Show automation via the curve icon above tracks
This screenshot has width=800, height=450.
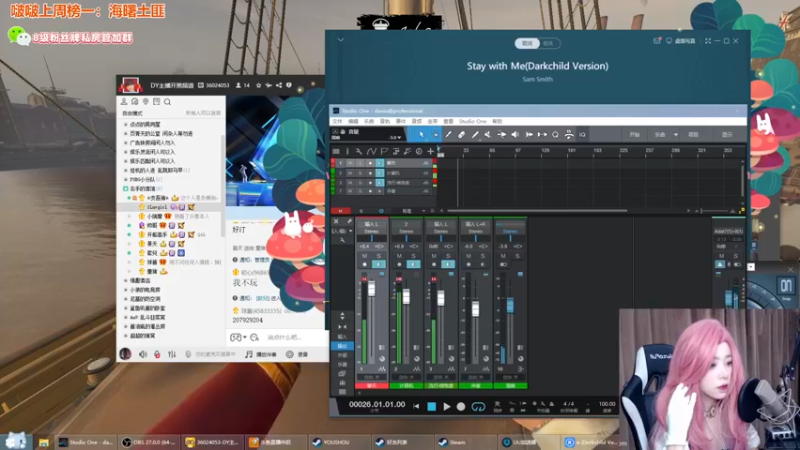(x=371, y=152)
